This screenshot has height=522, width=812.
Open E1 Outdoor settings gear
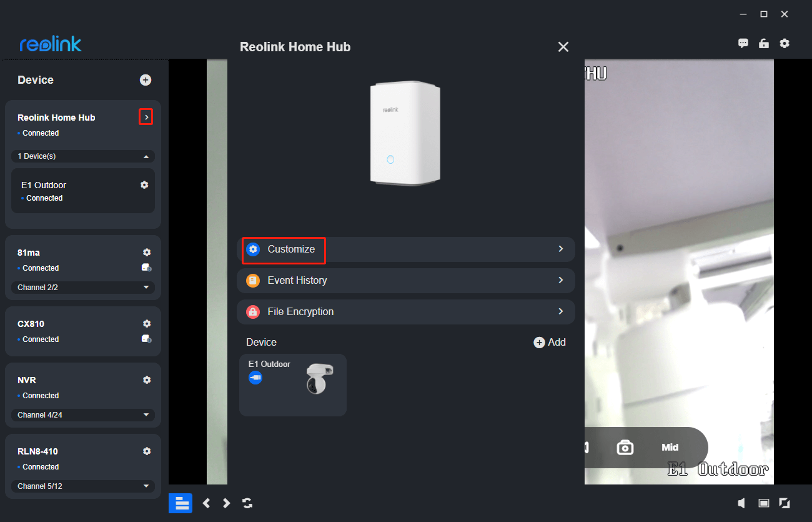[x=144, y=185]
